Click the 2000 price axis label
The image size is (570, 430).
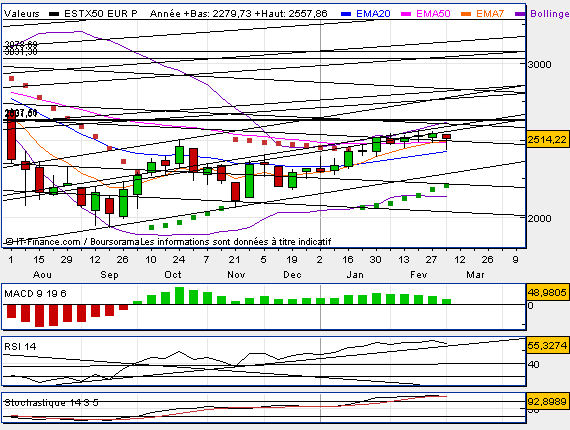click(539, 218)
